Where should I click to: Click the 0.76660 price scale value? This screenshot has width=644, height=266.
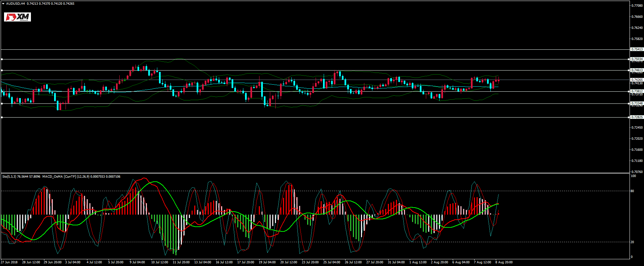(637, 17)
